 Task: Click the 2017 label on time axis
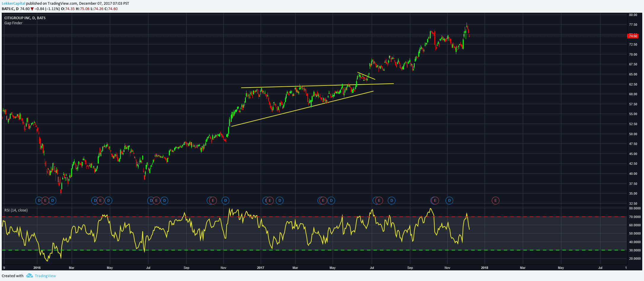[261, 268]
